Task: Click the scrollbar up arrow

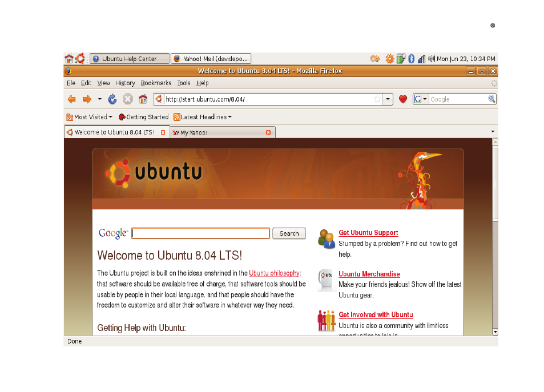Action: pyautogui.click(x=495, y=142)
